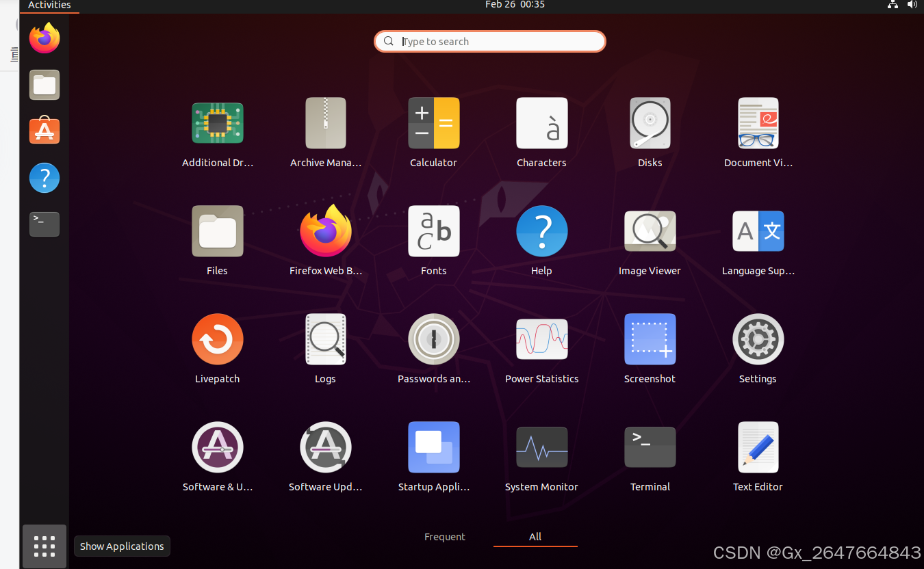Image resolution: width=924 pixels, height=569 pixels.
Task: Open Software & Updates
Action: 218,447
